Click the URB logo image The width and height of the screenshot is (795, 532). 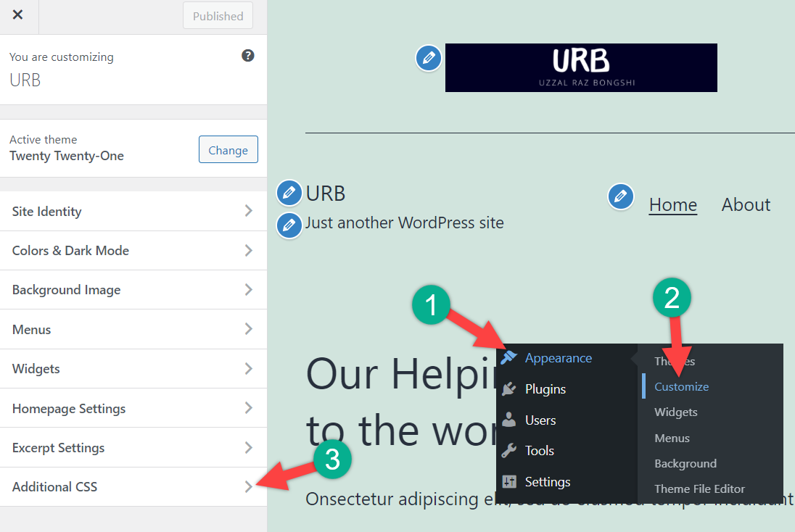coord(581,67)
